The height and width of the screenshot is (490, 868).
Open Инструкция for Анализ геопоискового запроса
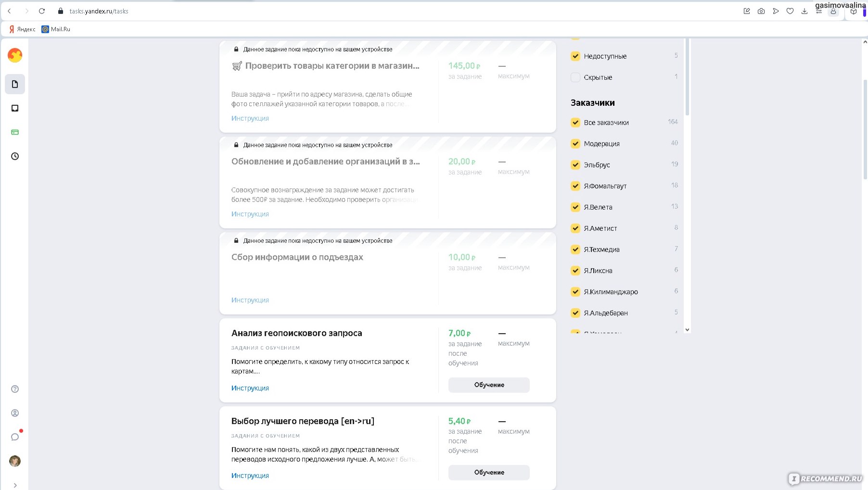click(250, 388)
